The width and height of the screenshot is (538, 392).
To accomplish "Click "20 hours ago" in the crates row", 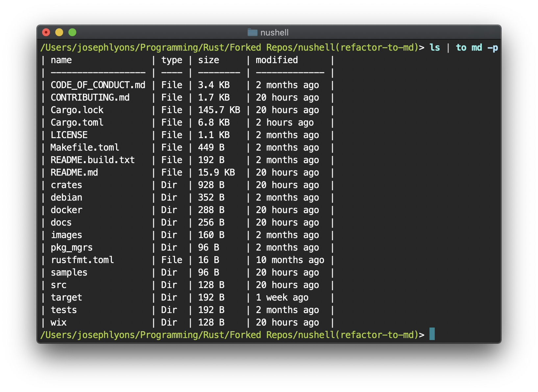I will click(x=287, y=185).
